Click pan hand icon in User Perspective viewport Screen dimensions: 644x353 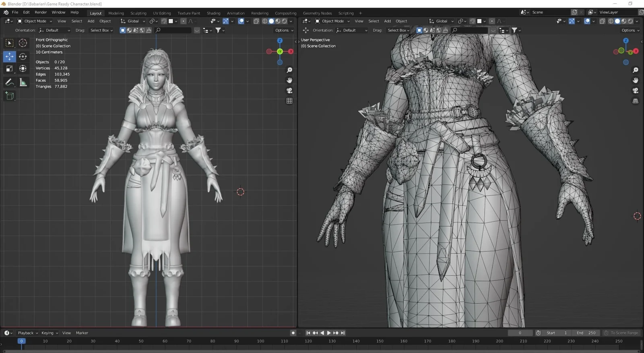pyautogui.click(x=636, y=80)
